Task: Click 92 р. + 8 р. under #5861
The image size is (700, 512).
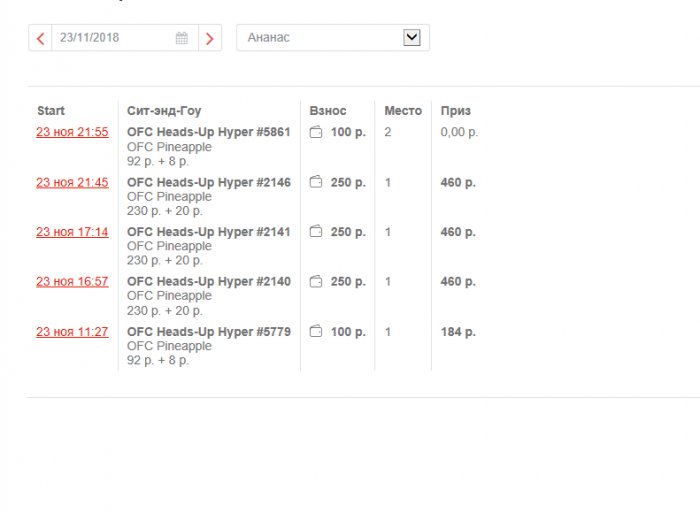Action: (x=158, y=161)
